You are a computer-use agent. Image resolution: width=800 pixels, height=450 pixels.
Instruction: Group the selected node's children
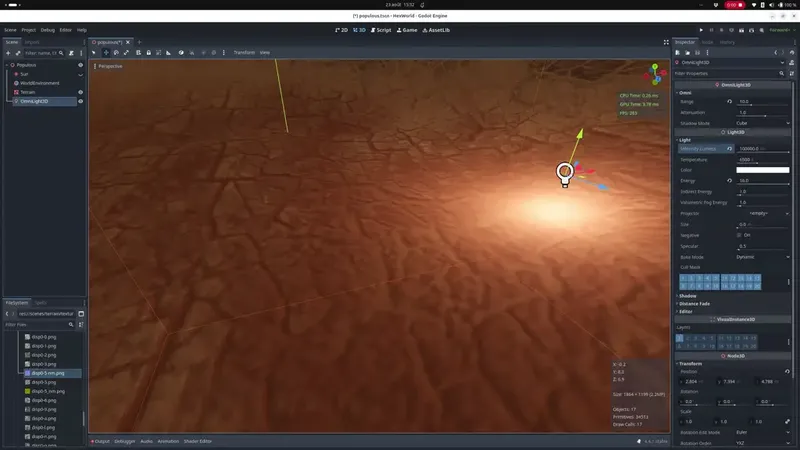(159, 53)
